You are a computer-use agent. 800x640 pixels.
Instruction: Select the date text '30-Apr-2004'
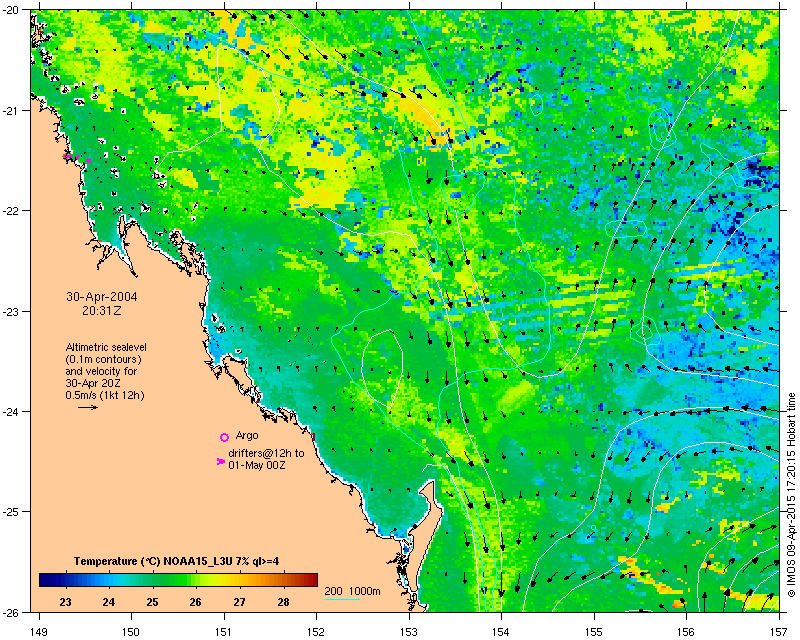coord(102,297)
